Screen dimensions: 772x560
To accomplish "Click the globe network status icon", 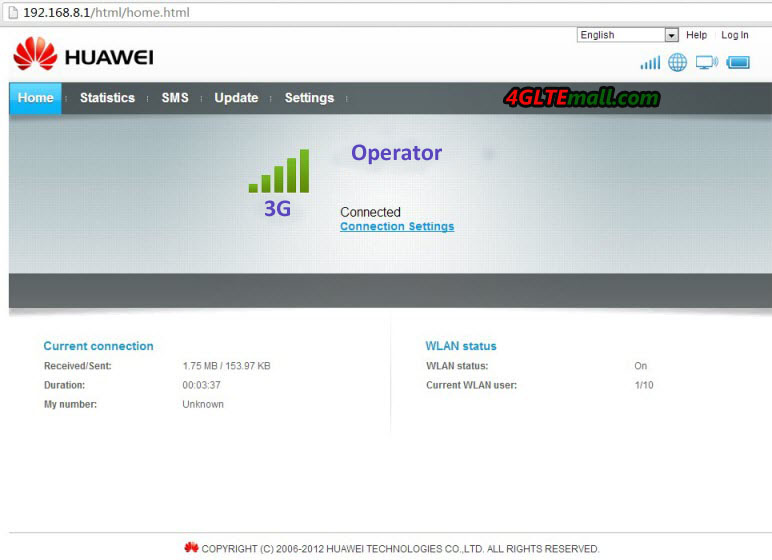I will (x=678, y=63).
